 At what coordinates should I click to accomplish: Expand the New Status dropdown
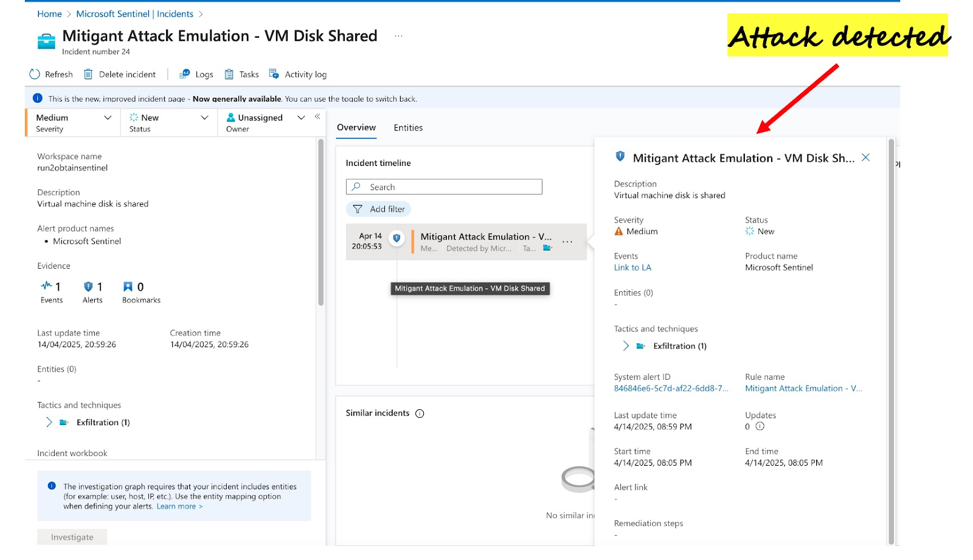[204, 117]
